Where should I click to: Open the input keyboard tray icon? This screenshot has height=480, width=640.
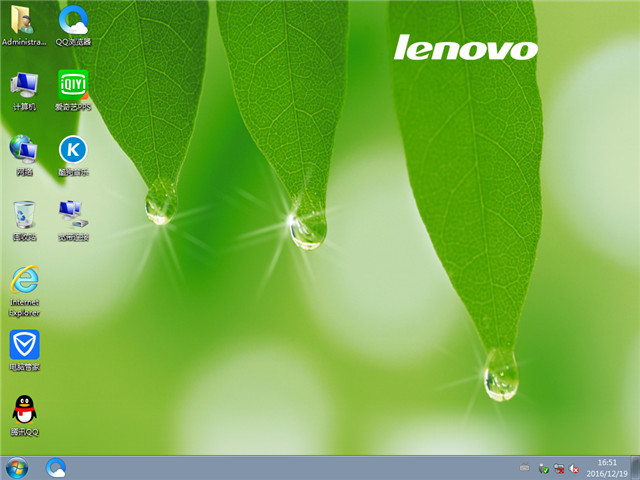tap(524, 468)
